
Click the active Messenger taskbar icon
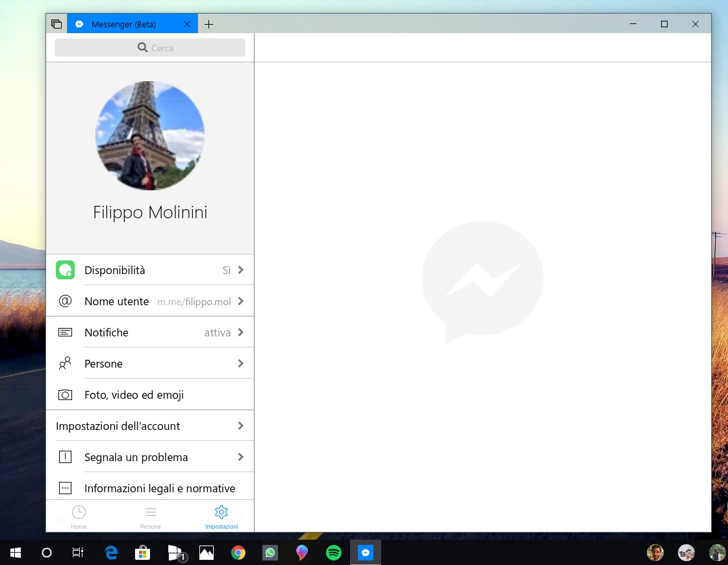pyautogui.click(x=366, y=553)
